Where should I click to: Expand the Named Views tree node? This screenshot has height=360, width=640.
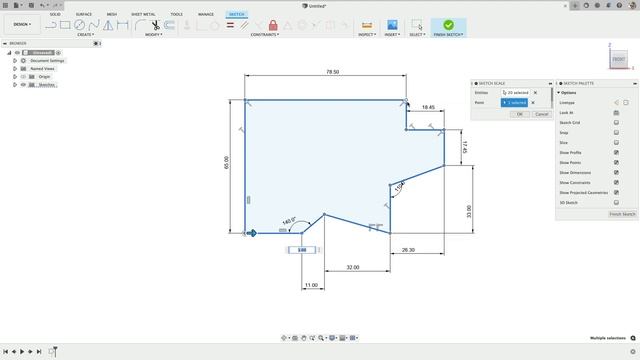(x=15, y=69)
